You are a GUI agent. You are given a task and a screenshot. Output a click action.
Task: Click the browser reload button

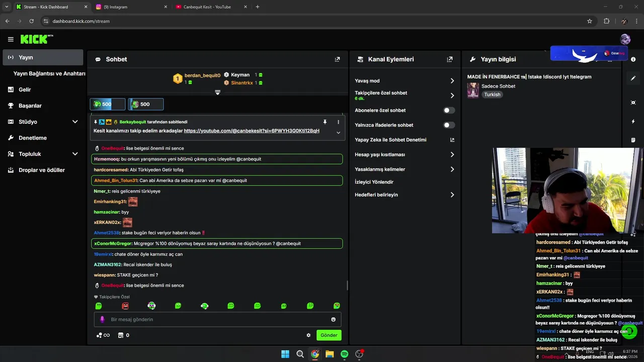pos(31,21)
